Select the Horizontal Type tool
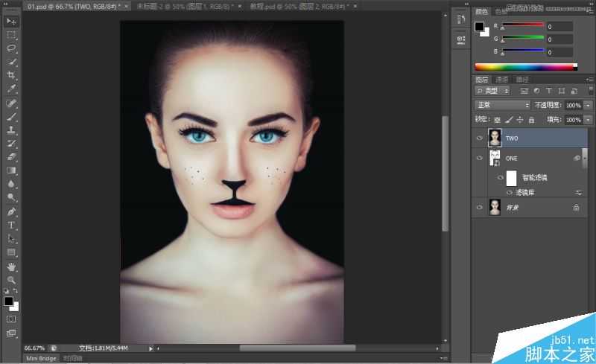Screen dimensions: 596x364 [11, 225]
